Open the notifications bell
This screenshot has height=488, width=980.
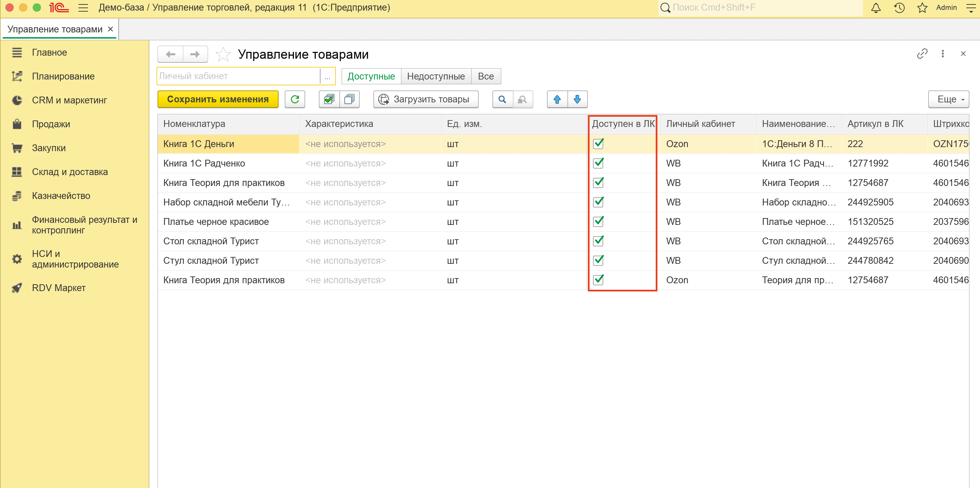(x=876, y=8)
